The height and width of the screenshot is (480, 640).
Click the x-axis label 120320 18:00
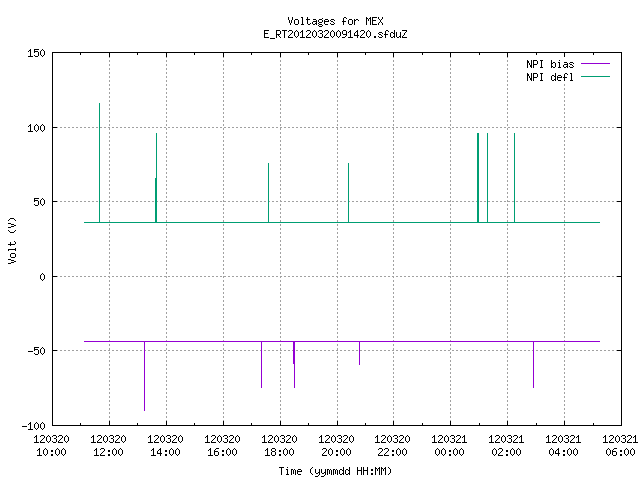click(279, 446)
